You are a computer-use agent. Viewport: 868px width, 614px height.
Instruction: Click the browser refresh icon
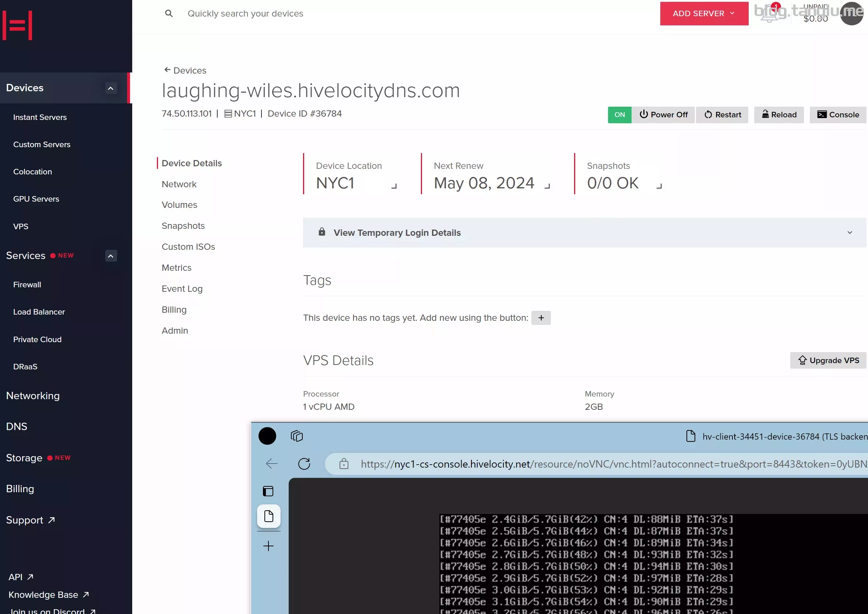tap(304, 464)
